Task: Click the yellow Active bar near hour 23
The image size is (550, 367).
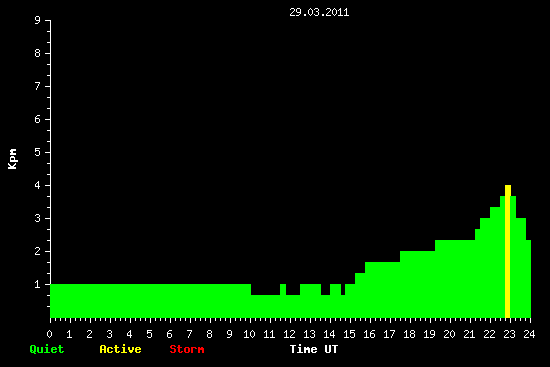Action: 508,251
